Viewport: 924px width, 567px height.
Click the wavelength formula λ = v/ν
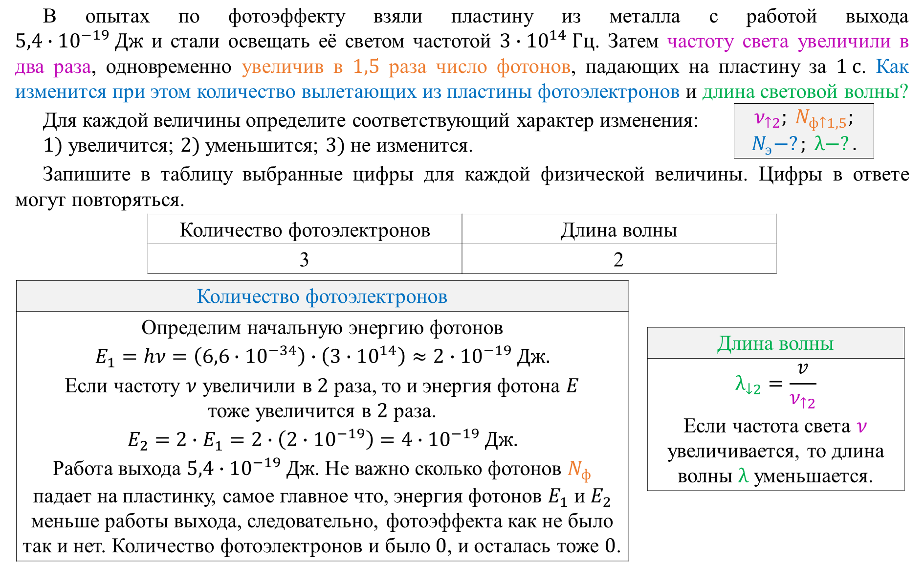pos(775,386)
